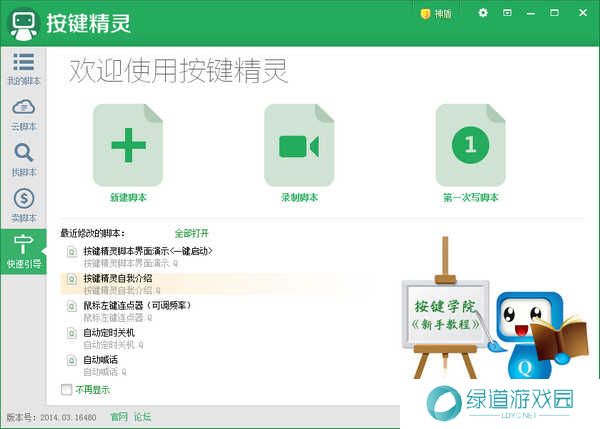
Task: Open the title bar dropdown menu button
Action: (x=508, y=14)
